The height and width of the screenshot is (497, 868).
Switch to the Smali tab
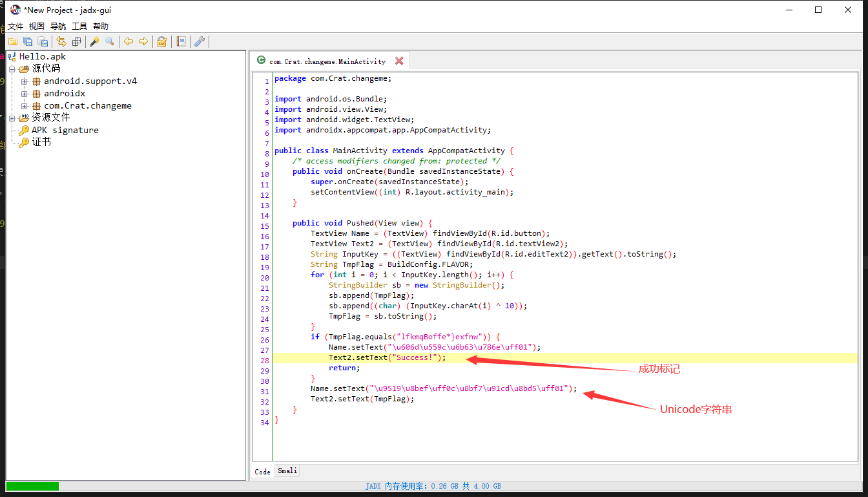click(x=287, y=471)
